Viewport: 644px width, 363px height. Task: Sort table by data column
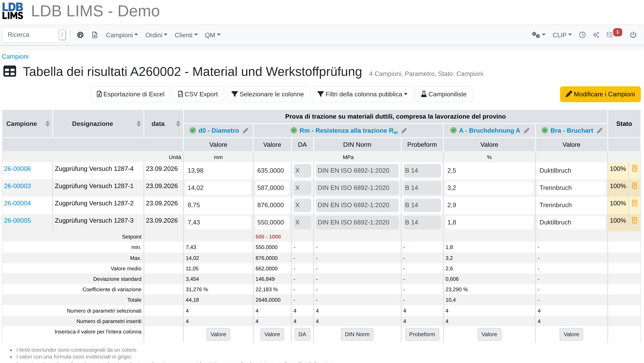[x=178, y=124]
